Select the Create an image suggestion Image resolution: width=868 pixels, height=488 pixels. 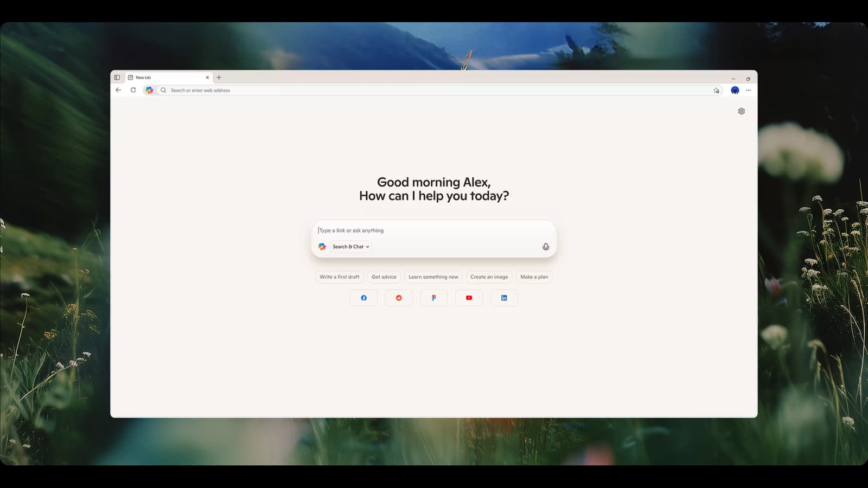click(489, 277)
